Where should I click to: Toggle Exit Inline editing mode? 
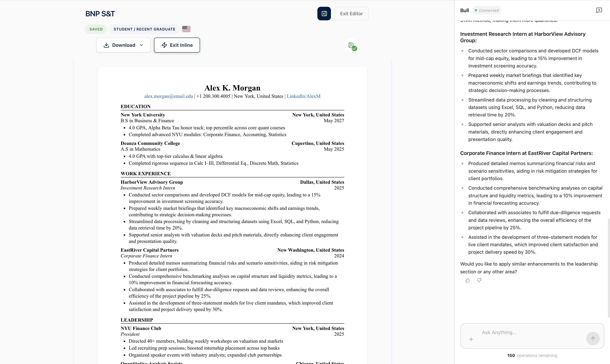coord(177,45)
